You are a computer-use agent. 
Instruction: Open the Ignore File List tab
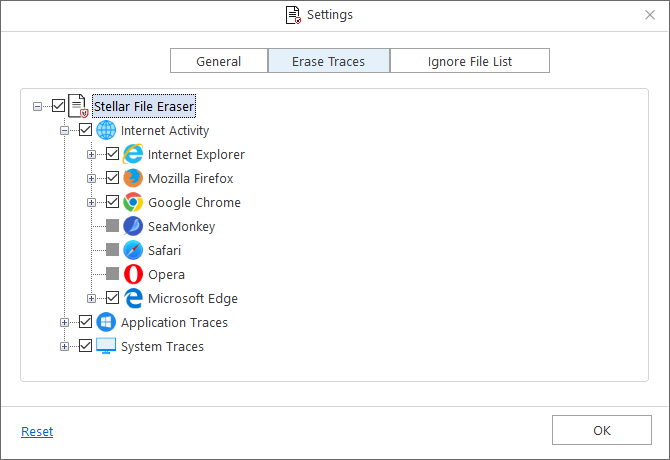[470, 61]
